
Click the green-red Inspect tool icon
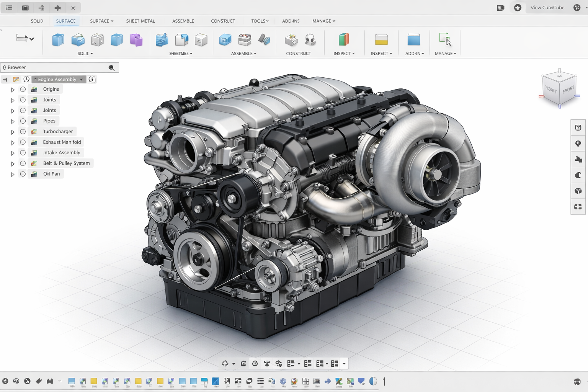coord(344,39)
